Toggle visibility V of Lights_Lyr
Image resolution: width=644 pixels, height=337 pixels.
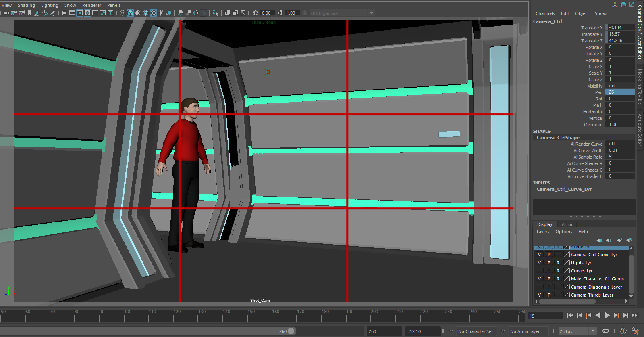(539, 263)
